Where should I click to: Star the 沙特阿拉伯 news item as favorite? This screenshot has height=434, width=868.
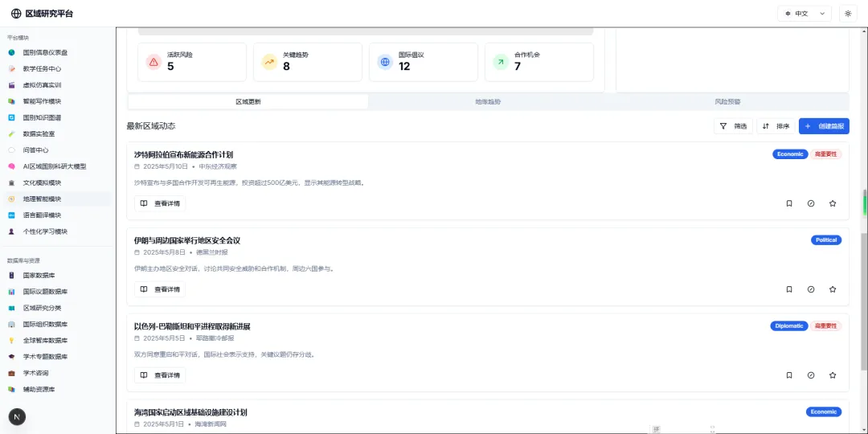pos(833,203)
